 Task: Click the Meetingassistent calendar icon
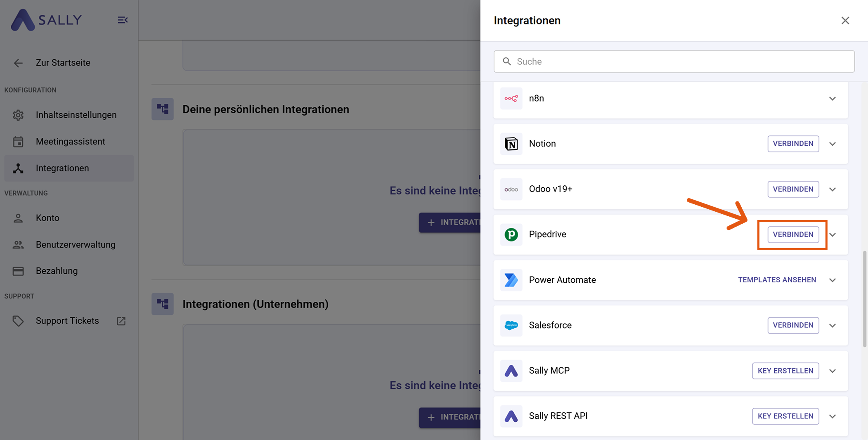(18, 142)
